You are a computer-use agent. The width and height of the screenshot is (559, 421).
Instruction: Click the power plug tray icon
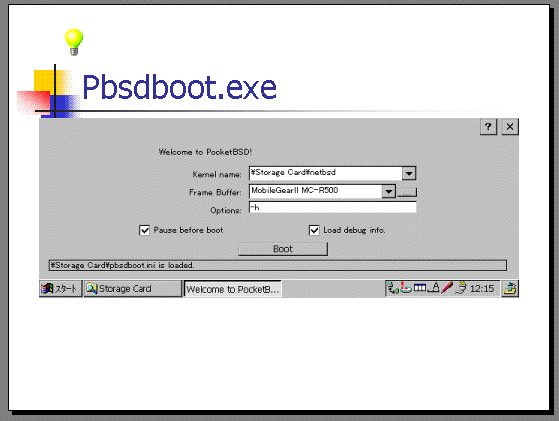click(x=461, y=287)
